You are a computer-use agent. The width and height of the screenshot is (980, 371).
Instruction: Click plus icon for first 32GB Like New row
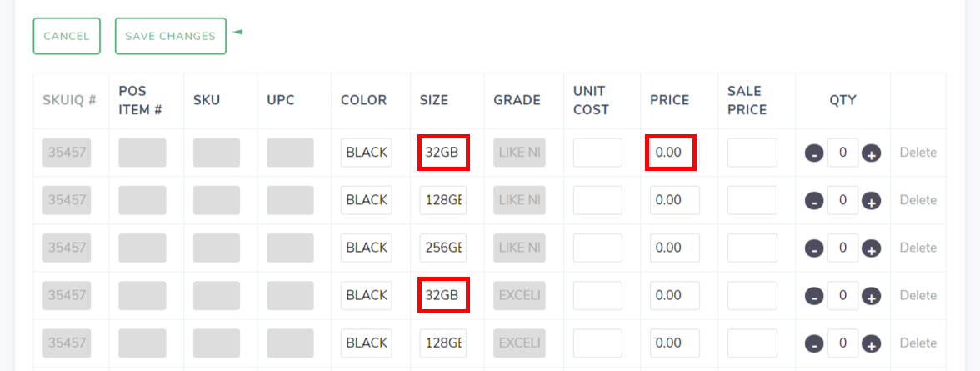(871, 153)
